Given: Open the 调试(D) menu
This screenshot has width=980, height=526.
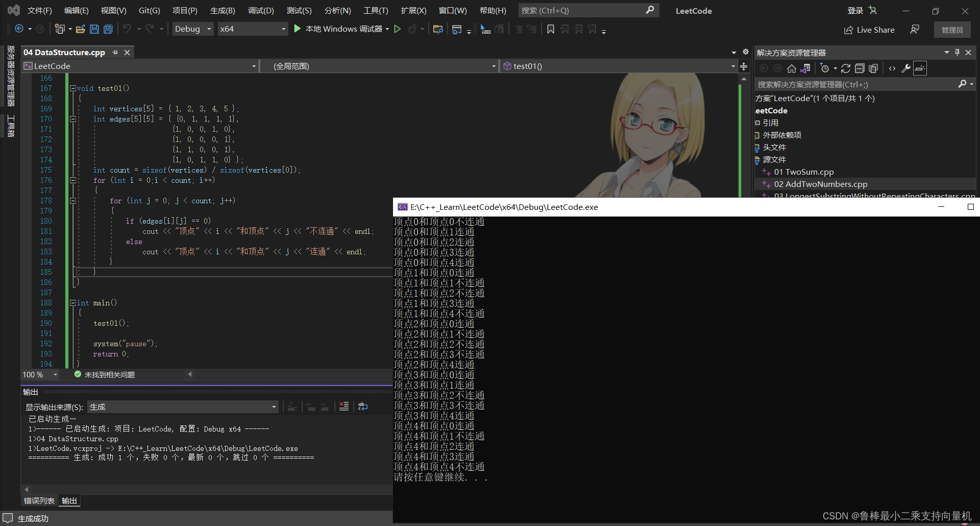Looking at the screenshot, I should coord(261,11).
